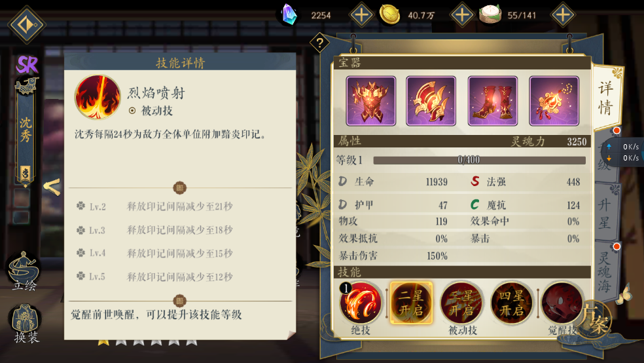Select the golden fan charm treasure

554,101
